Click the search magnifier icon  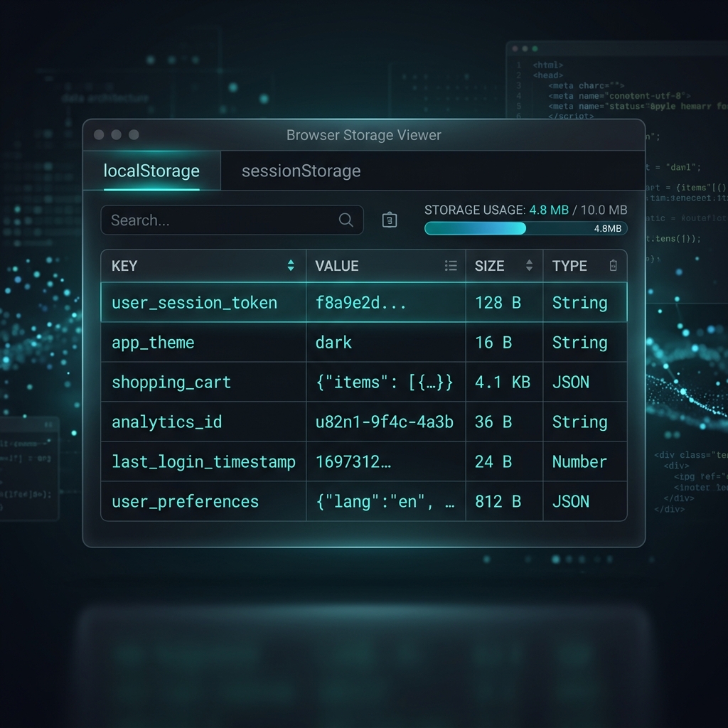(x=346, y=220)
